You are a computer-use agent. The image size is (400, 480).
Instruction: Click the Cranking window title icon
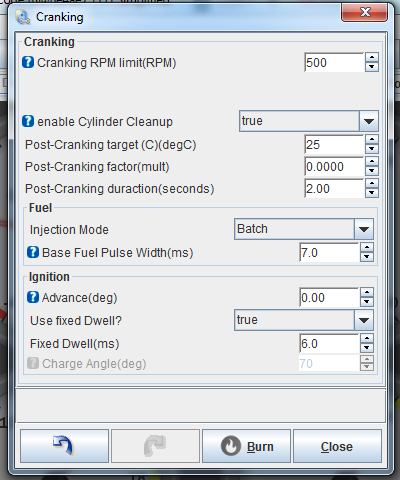pos(22,17)
